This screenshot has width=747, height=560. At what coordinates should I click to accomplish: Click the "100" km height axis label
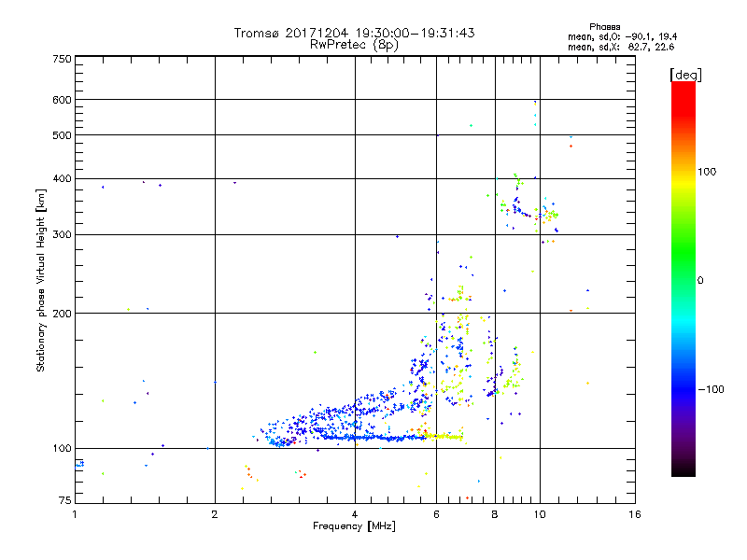point(62,448)
